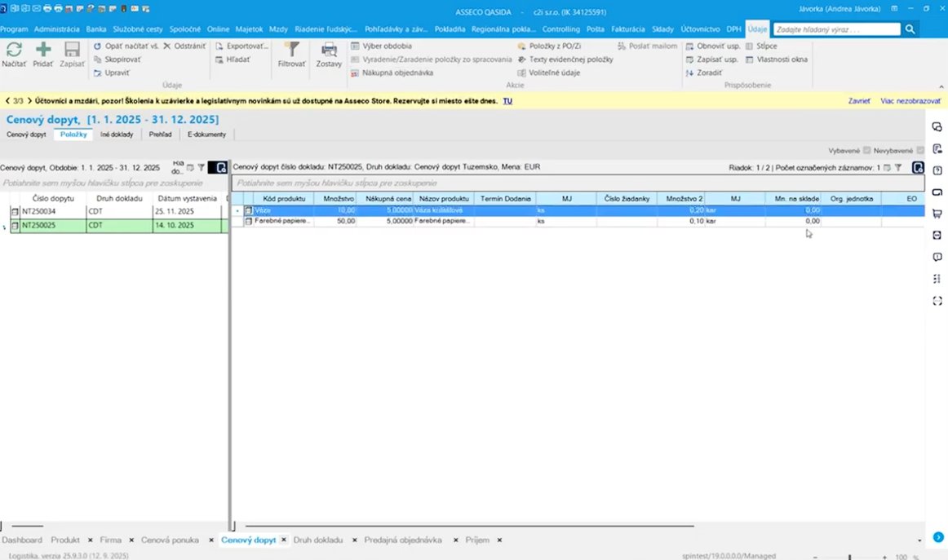Create a Nákupná objednávka from ribbon
Image resolution: width=948 pixels, height=560 pixels.
(392, 73)
